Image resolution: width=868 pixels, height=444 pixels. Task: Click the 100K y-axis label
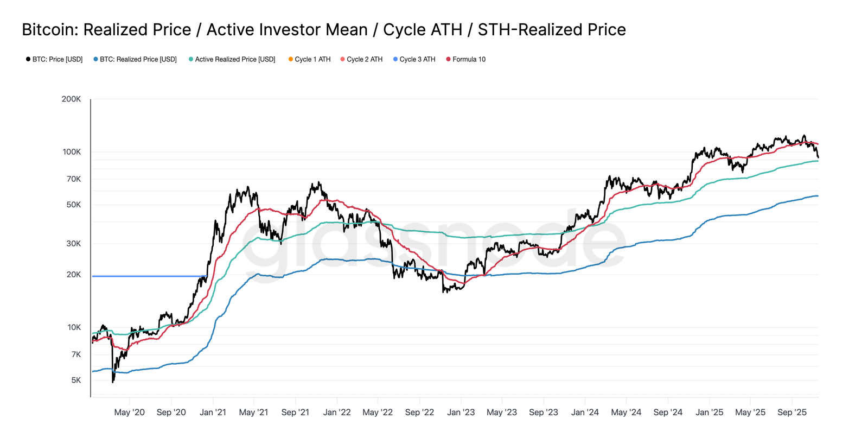pos(71,151)
